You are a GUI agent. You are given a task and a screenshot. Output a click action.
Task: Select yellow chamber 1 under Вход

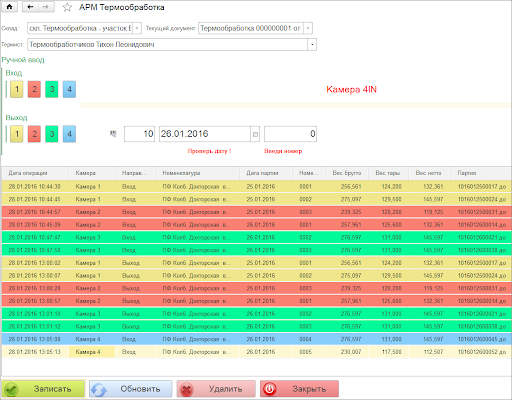[17, 89]
